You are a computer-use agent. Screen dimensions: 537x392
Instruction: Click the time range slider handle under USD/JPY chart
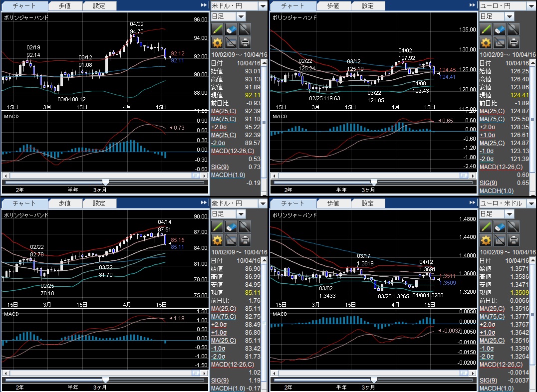tap(105, 183)
